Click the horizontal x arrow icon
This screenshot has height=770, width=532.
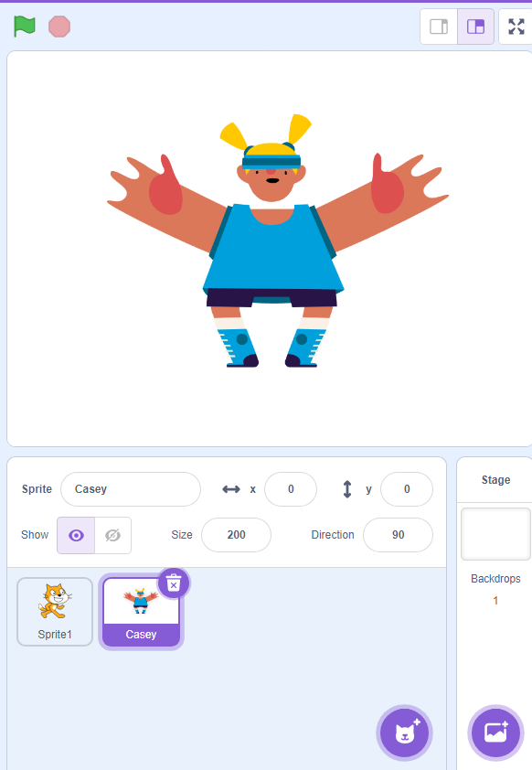pyautogui.click(x=231, y=489)
